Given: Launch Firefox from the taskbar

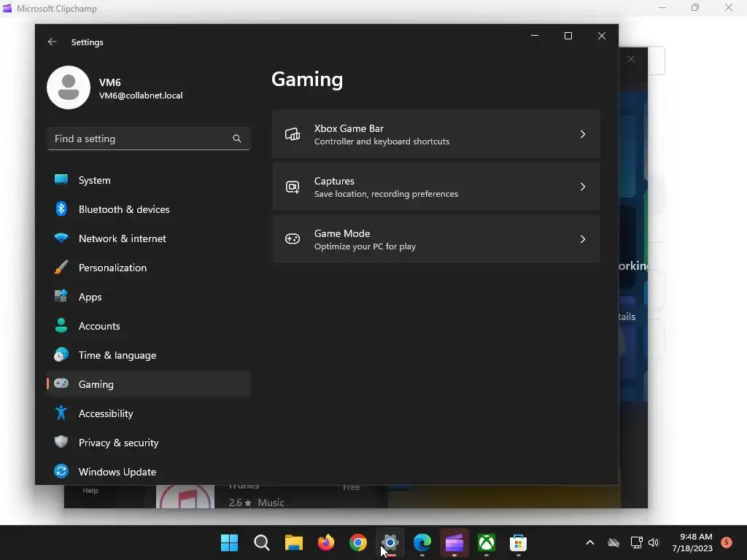Looking at the screenshot, I should tap(326, 542).
